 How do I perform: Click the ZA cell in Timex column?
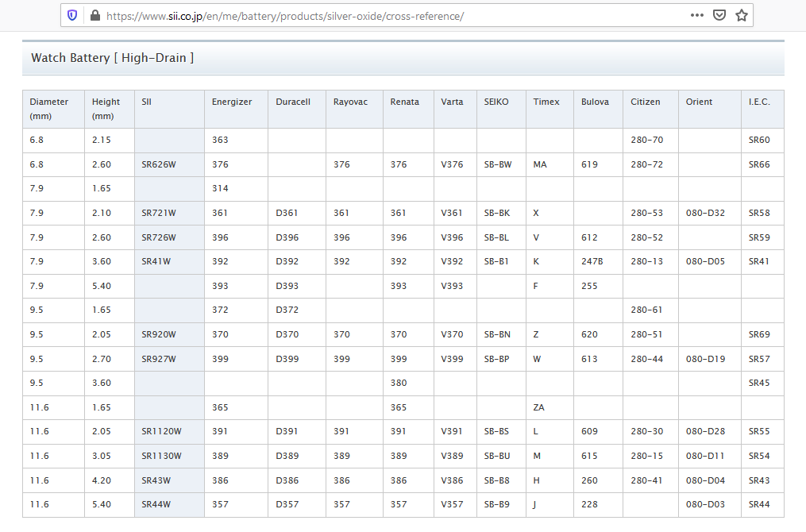coord(539,407)
